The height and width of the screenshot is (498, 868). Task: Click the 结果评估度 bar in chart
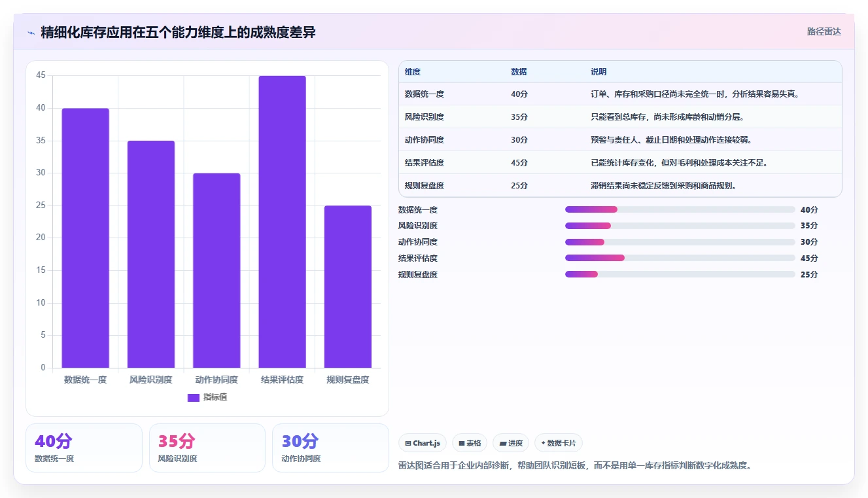(x=282, y=222)
